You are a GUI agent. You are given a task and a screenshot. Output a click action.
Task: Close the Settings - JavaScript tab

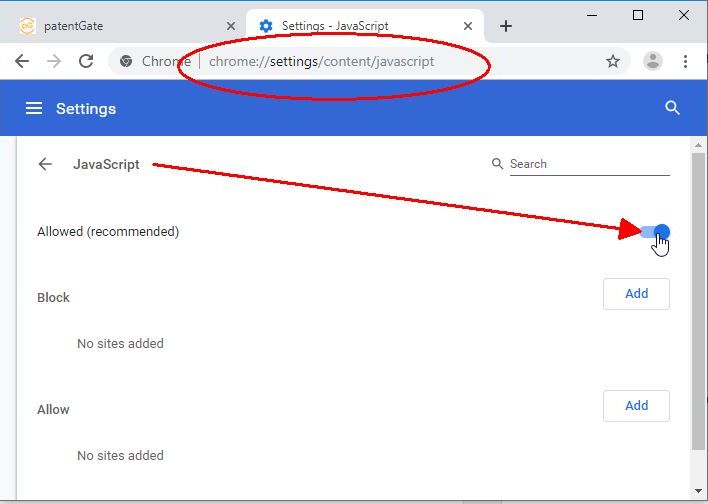point(468,26)
